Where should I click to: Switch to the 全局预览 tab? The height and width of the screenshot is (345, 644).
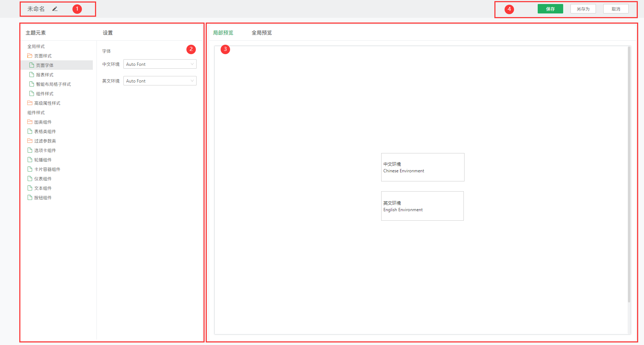(x=261, y=33)
